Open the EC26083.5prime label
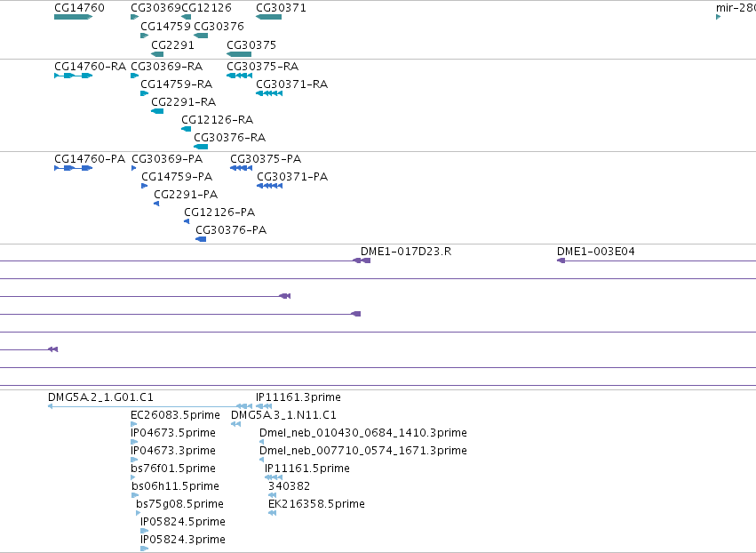 click(175, 415)
